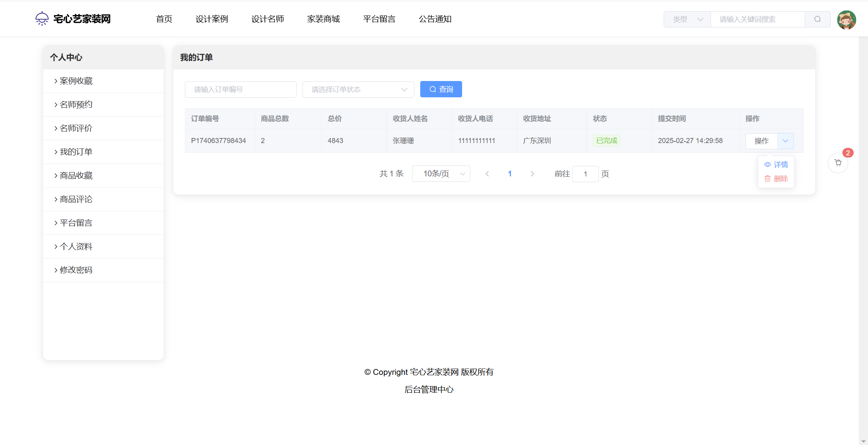Click the page number jump input
This screenshot has width=868, height=445.
pyautogui.click(x=585, y=174)
